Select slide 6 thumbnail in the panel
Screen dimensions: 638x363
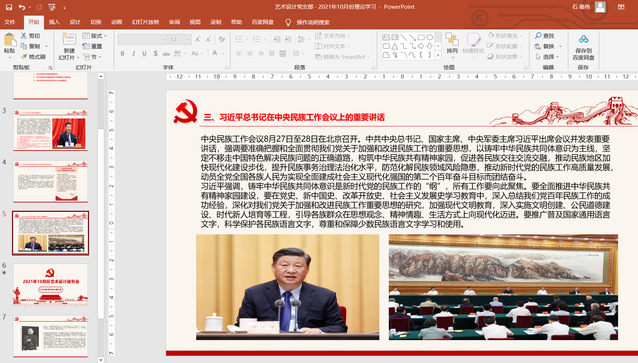[50, 284]
